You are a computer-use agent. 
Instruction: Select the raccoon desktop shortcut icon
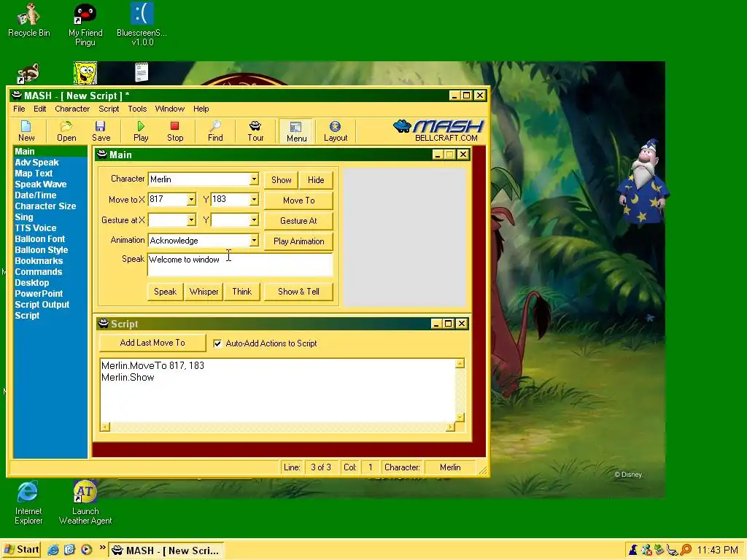click(x=28, y=74)
